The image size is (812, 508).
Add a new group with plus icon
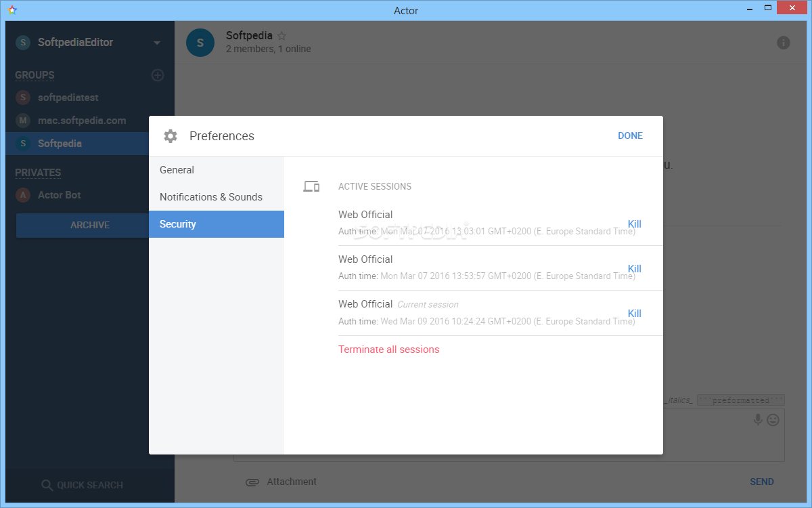pos(158,75)
